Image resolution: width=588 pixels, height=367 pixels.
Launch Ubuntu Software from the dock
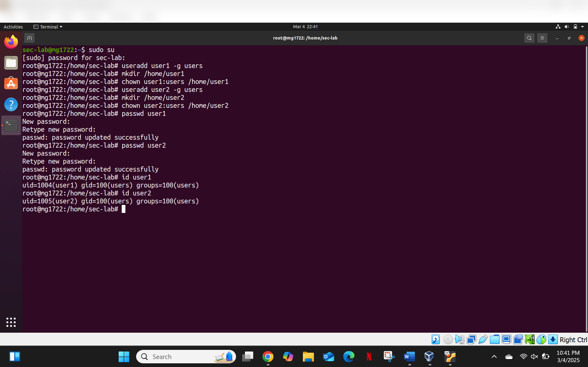11,84
